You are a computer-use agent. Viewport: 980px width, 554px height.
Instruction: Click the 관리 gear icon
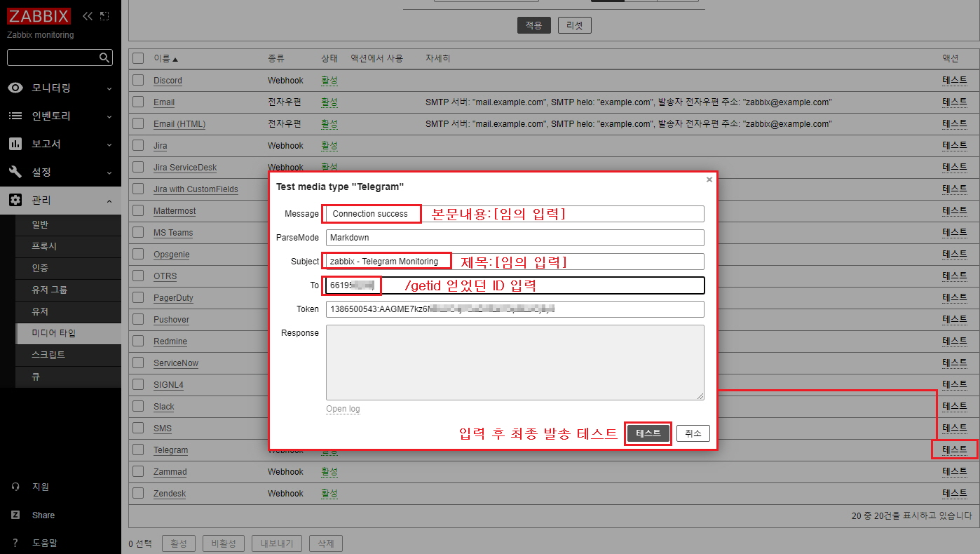click(x=15, y=200)
